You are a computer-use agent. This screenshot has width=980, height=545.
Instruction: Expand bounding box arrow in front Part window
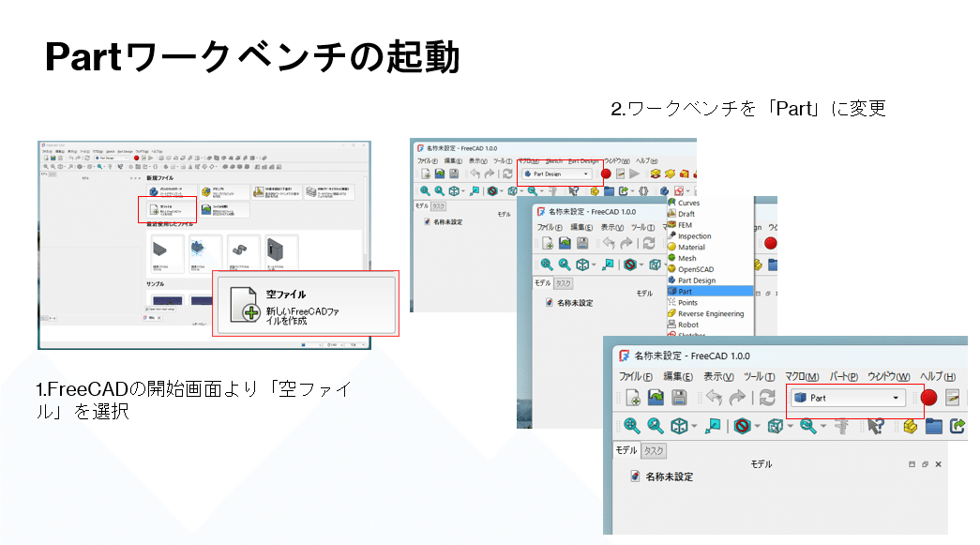791,427
